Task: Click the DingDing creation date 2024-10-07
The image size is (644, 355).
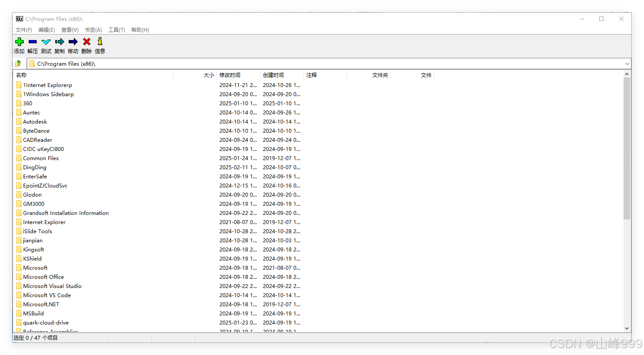Action: point(282,167)
